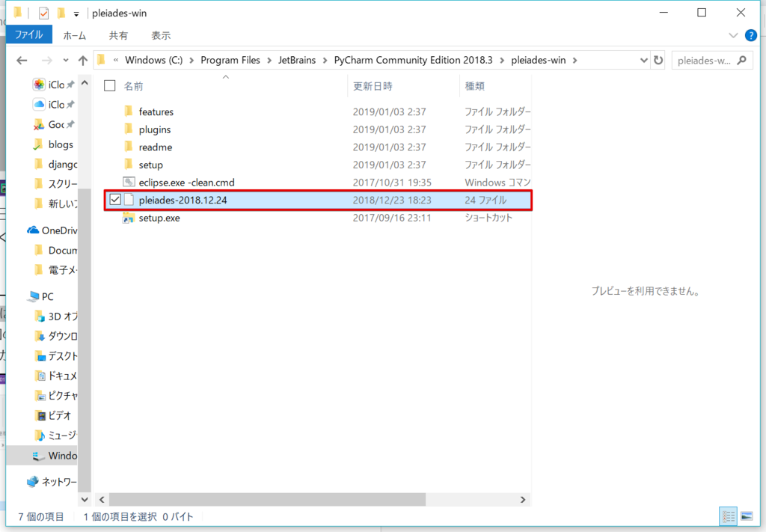Viewport: 766px width, 532px height.
Task: Toggle the select-all checkbox in header
Action: click(109, 86)
